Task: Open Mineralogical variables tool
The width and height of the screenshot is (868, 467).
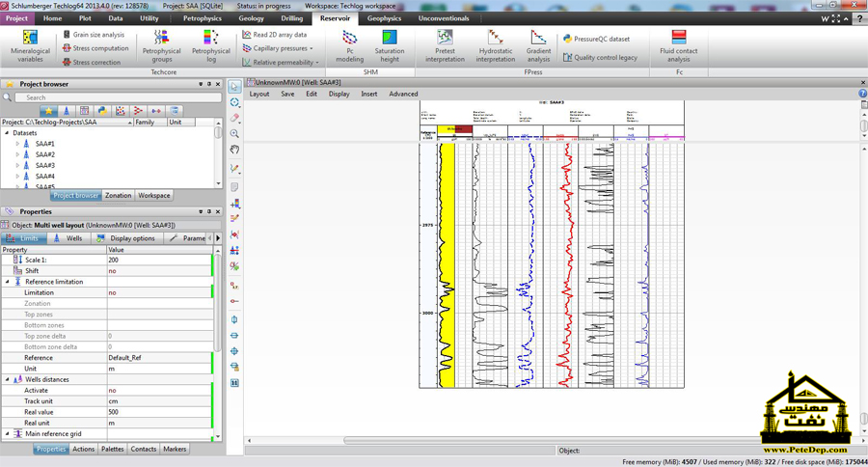Action: [x=30, y=46]
